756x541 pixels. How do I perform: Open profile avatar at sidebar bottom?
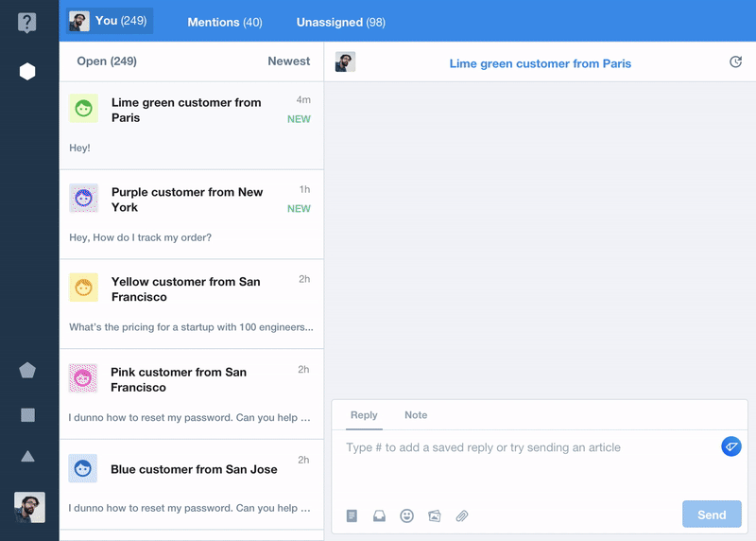click(x=29, y=507)
